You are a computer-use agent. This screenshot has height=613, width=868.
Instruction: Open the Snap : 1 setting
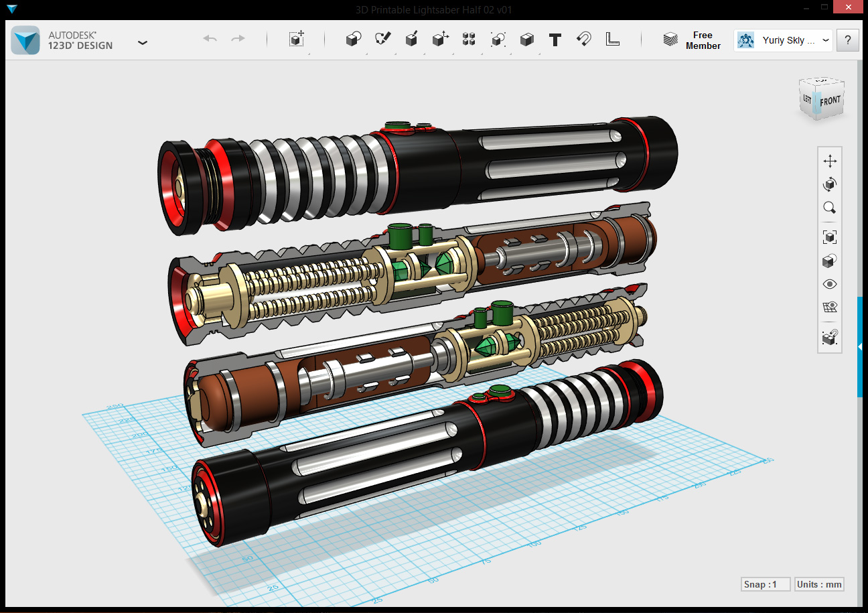[x=766, y=584]
